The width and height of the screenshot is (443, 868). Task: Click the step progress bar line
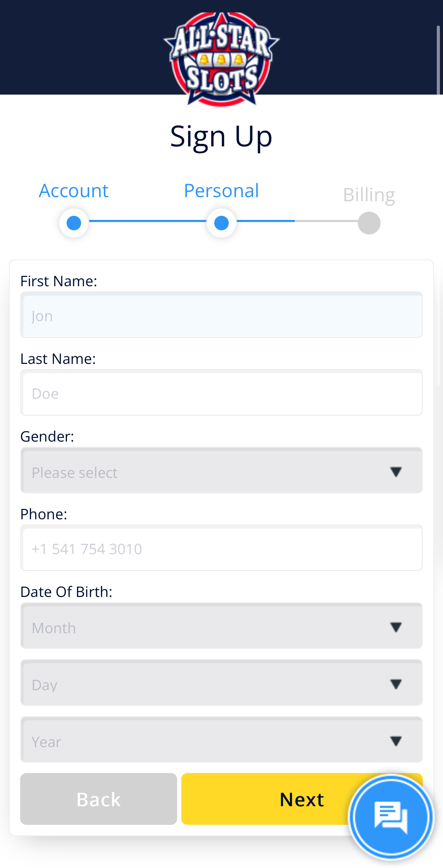pyautogui.click(x=221, y=221)
